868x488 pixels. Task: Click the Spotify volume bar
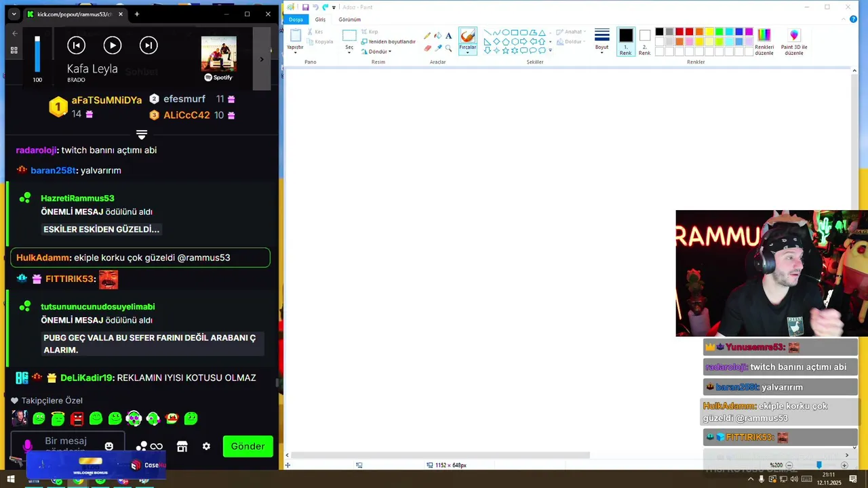pos(37,54)
